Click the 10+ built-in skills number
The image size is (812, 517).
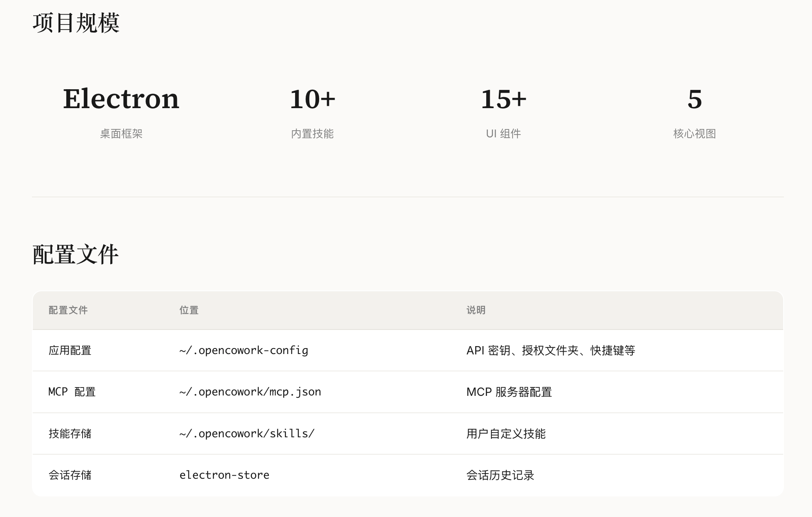pos(312,99)
